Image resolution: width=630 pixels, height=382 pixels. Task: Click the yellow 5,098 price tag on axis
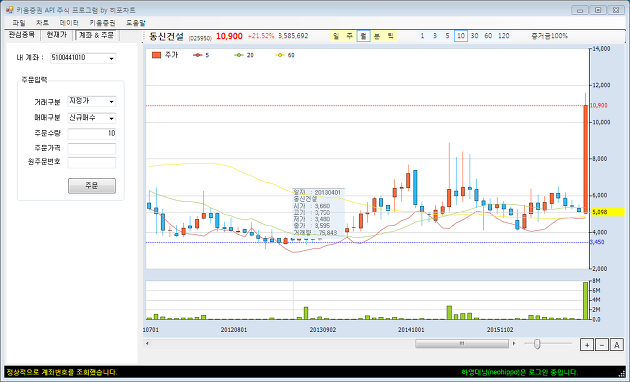point(607,212)
